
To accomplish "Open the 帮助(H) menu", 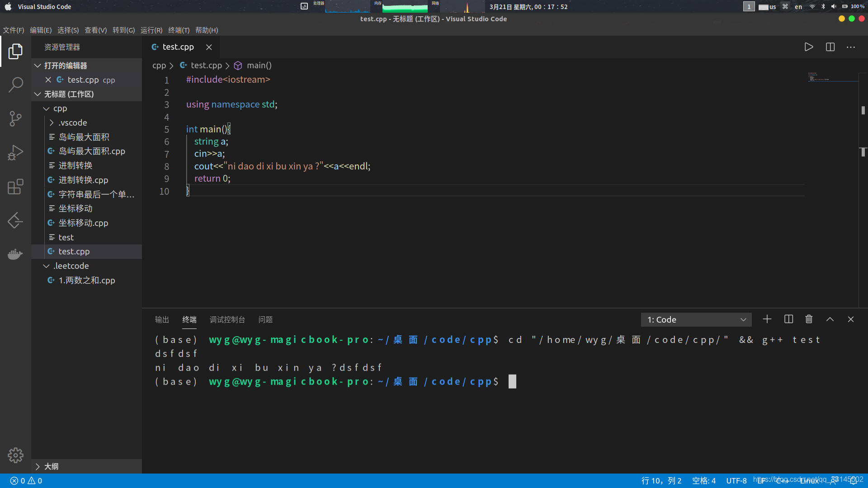I will (207, 30).
